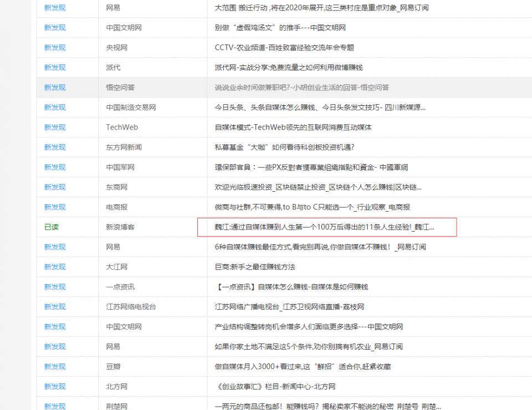Click 新发现 status beside 大江网
Screen dimensions: 532x410
pyautogui.click(x=55, y=267)
